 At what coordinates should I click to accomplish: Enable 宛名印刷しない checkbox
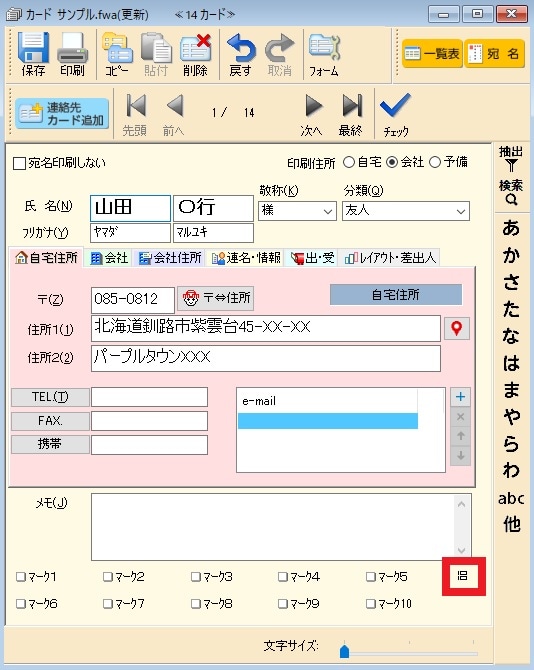click(19, 163)
